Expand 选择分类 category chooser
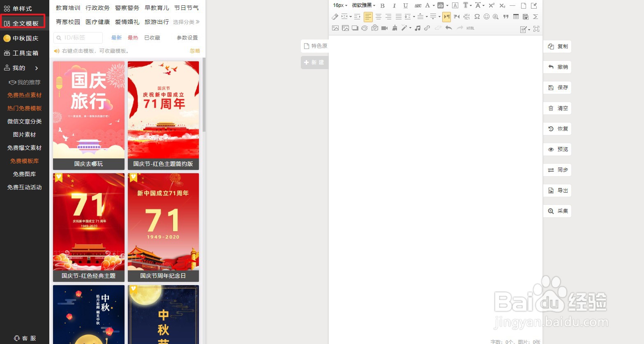The height and width of the screenshot is (344, 644). (x=186, y=22)
